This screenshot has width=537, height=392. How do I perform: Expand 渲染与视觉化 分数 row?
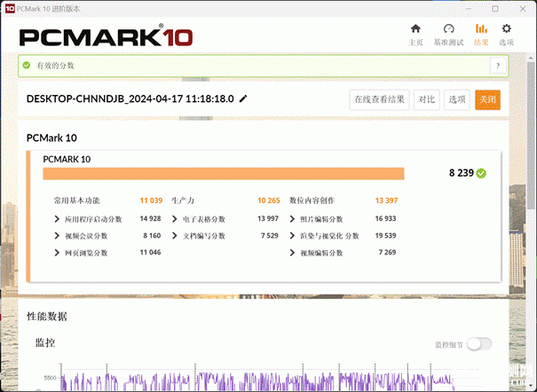pyautogui.click(x=292, y=236)
